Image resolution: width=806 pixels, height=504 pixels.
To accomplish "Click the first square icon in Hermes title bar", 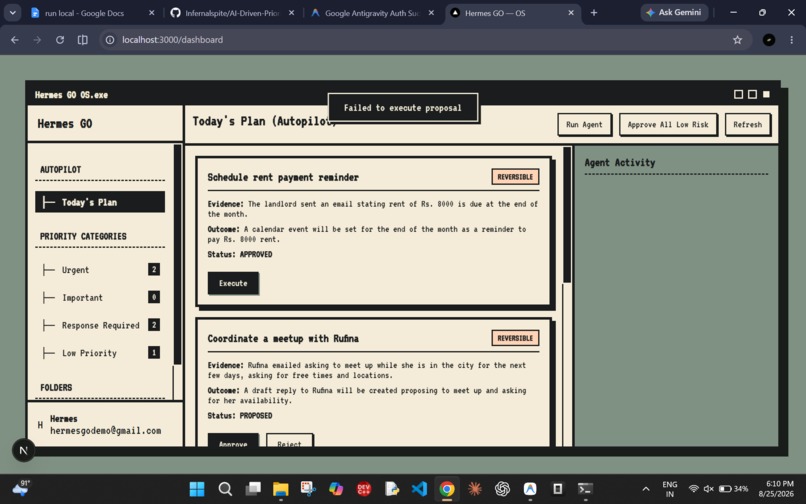I will pyautogui.click(x=738, y=94).
